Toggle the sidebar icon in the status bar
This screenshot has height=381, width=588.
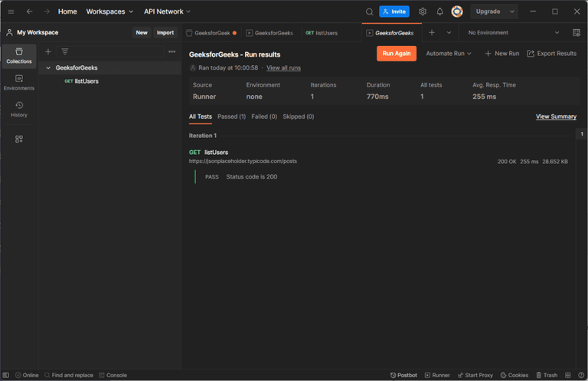point(5,375)
